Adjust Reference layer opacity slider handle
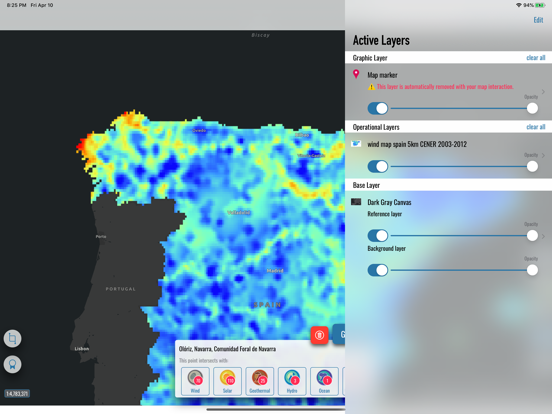This screenshot has width=552, height=414. point(532,236)
